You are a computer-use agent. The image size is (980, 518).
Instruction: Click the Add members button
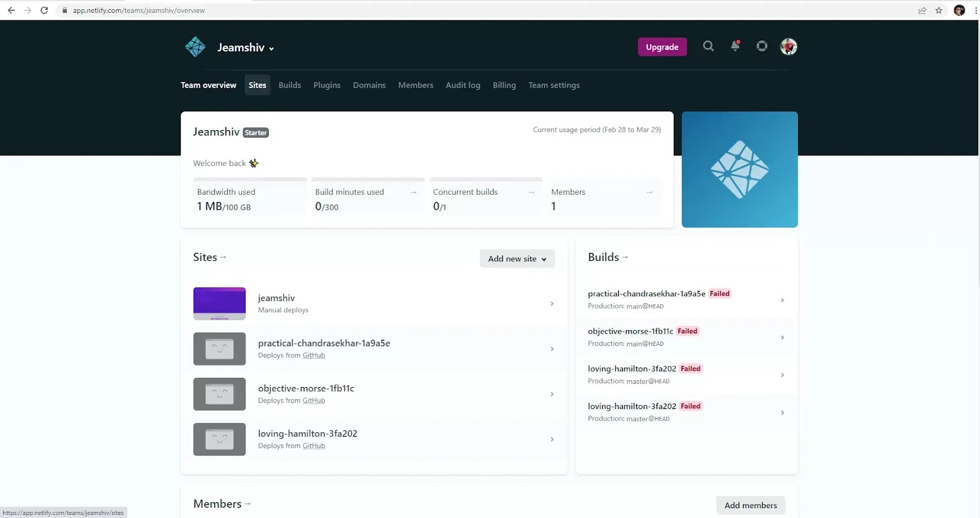pyautogui.click(x=751, y=505)
